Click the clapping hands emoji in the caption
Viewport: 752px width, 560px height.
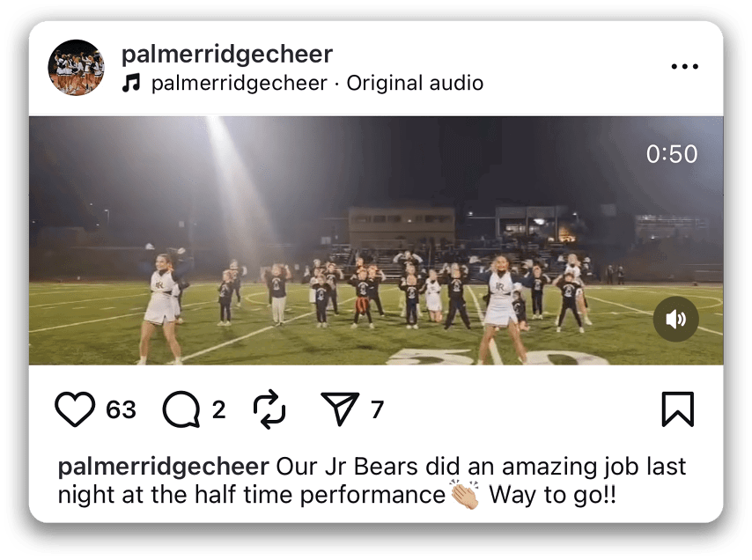(x=464, y=494)
